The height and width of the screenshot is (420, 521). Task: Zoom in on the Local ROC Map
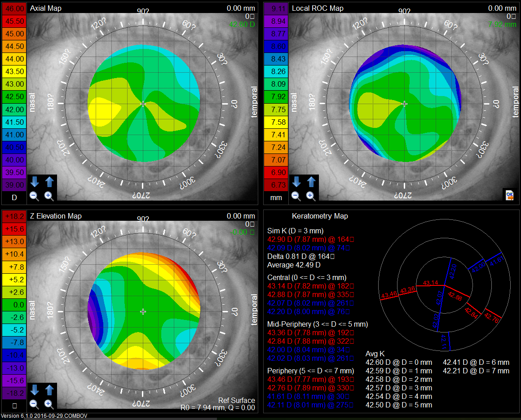tap(310, 196)
